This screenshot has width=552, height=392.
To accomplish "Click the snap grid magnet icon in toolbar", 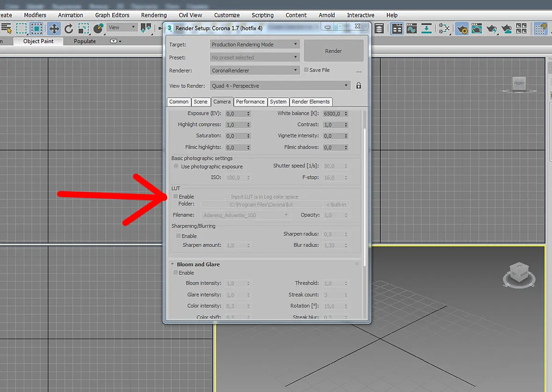I will point(541,29).
